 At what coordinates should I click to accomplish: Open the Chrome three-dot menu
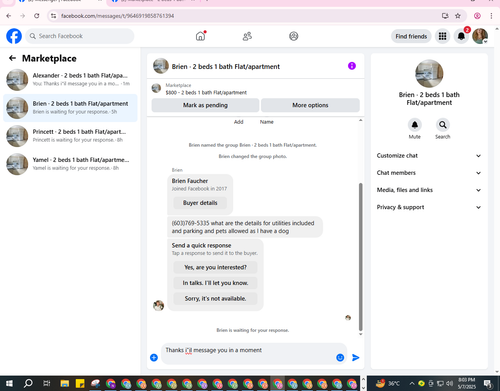[x=491, y=16]
